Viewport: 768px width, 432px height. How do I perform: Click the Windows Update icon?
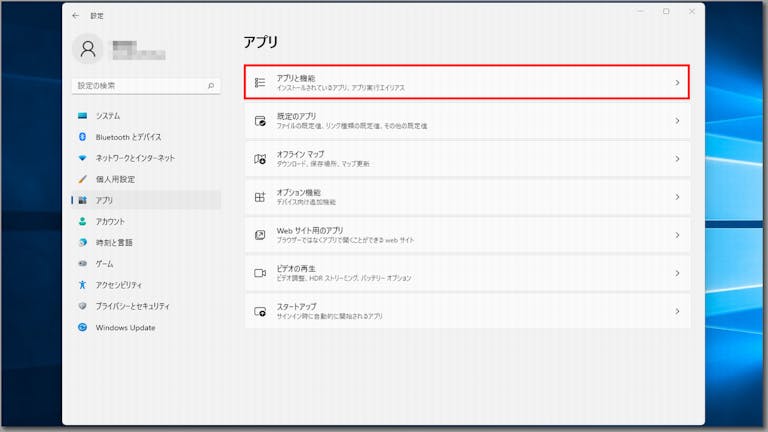[82, 327]
